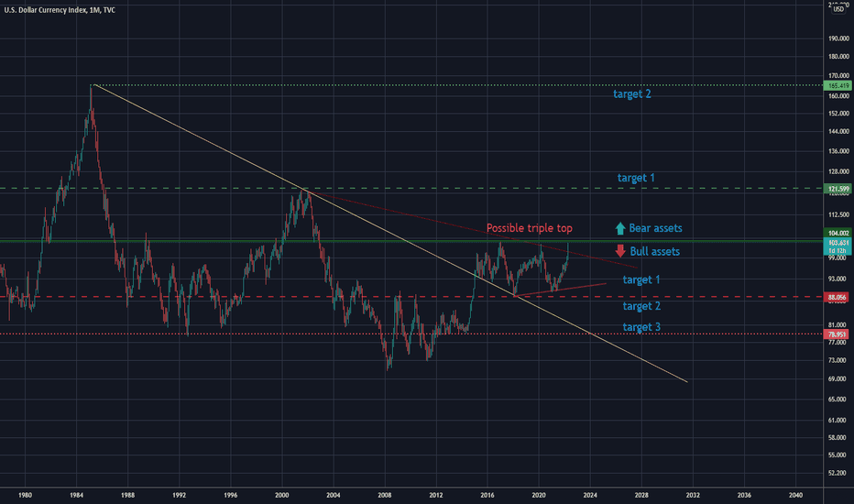Click the 2000 label on the time axis
Viewport: 854px width, 504px height.
pyautogui.click(x=281, y=495)
